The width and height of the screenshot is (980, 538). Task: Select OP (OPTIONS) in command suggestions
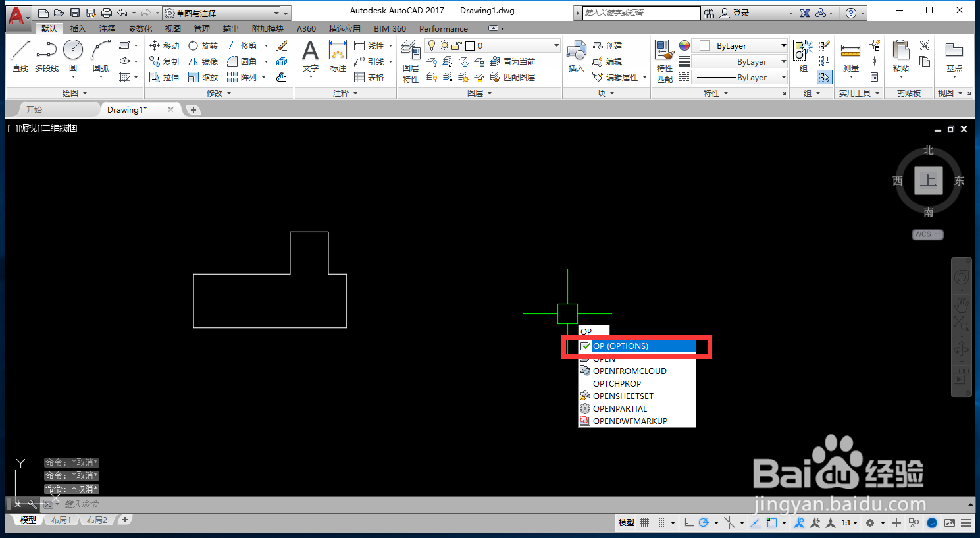coord(636,346)
